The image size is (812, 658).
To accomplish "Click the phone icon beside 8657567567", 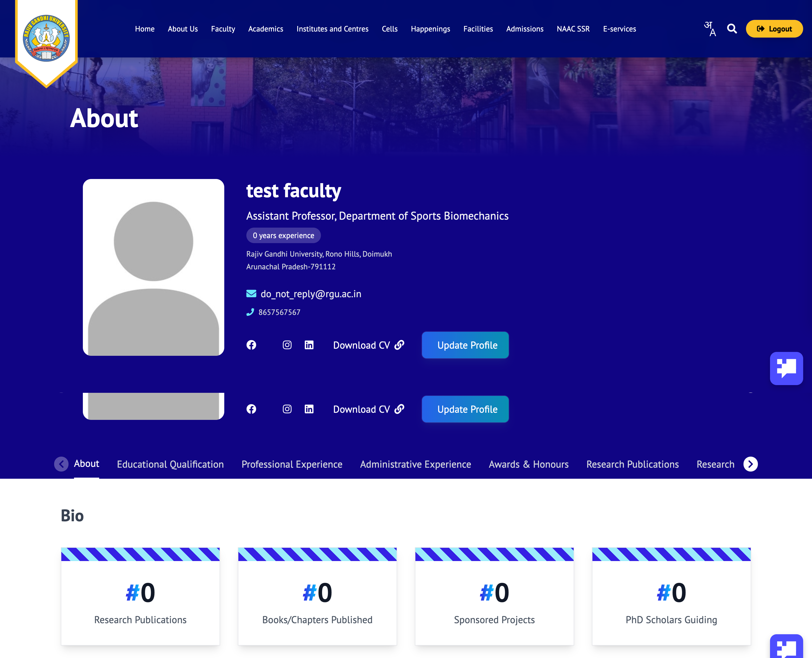I will point(250,312).
